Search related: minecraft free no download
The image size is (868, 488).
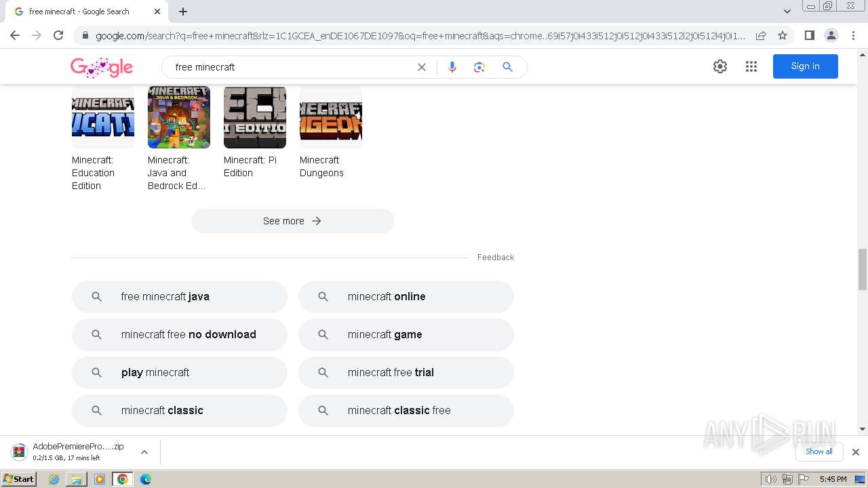click(x=180, y=335)
